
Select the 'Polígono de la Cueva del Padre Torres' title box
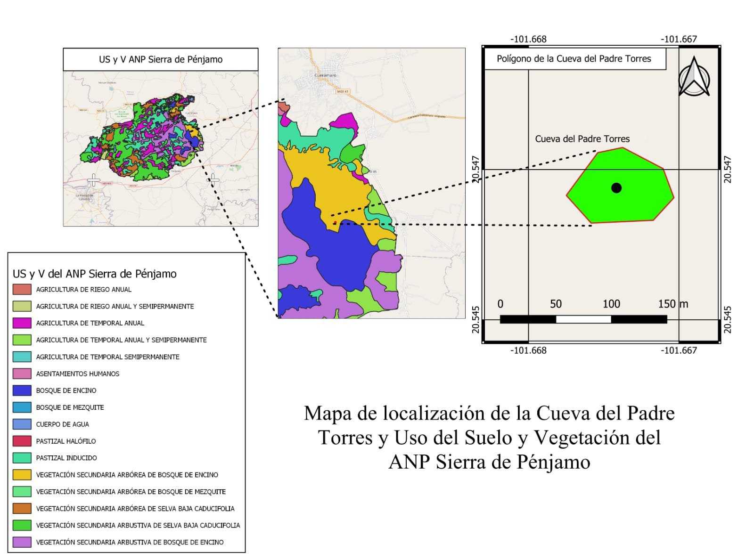[x=574, y=59]
